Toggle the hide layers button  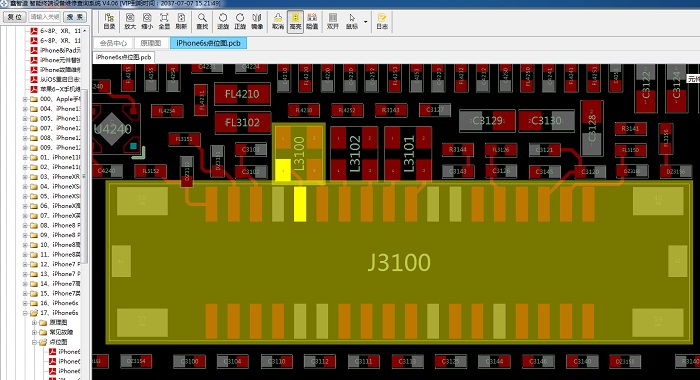[x=312, y=21]
